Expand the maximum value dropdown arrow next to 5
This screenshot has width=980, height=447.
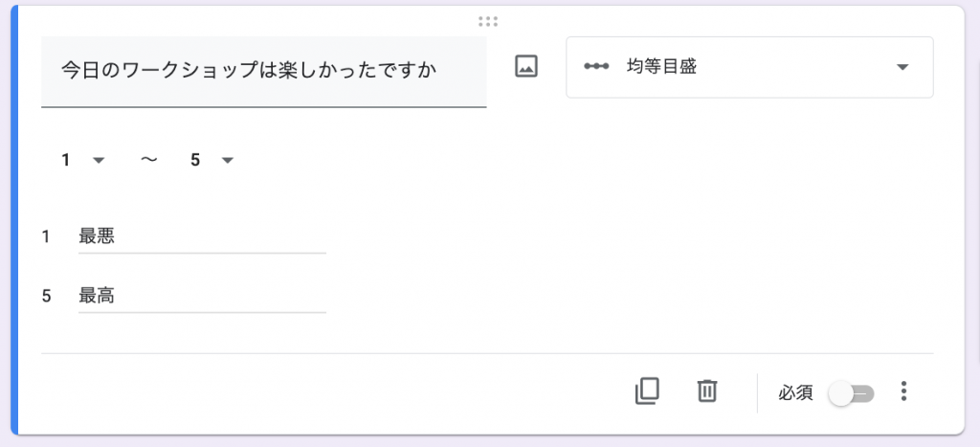tap(228, 161)
